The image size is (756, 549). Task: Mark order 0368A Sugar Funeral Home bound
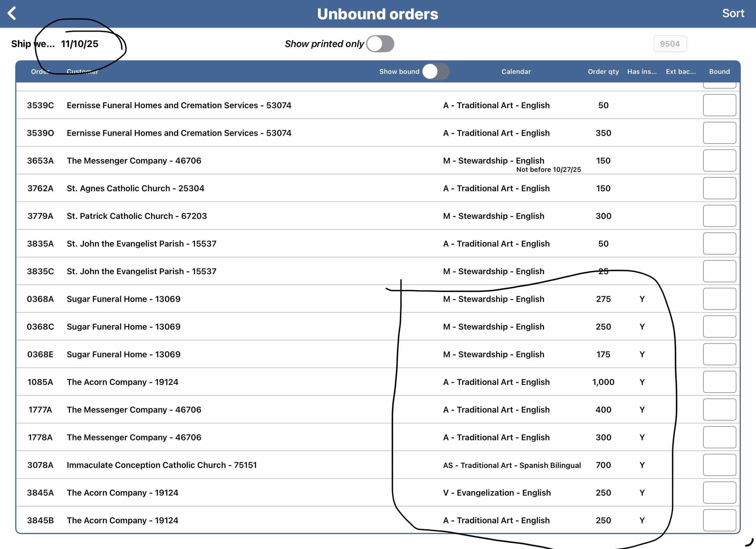pos(719,299)
